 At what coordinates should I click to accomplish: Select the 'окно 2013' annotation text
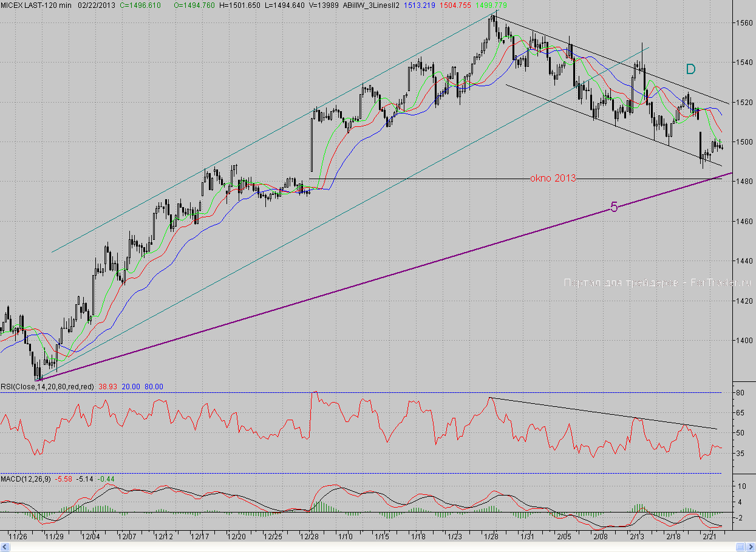pos(553,179)
